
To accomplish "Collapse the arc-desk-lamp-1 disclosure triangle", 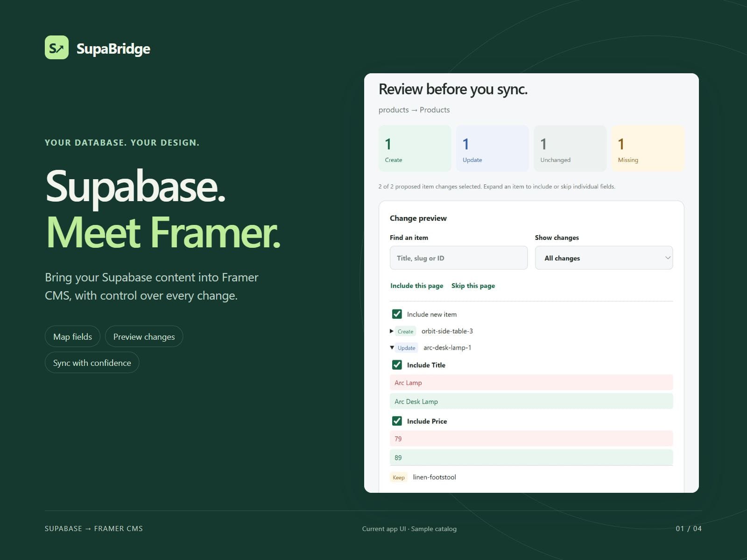I will click(x=392, y=348).
